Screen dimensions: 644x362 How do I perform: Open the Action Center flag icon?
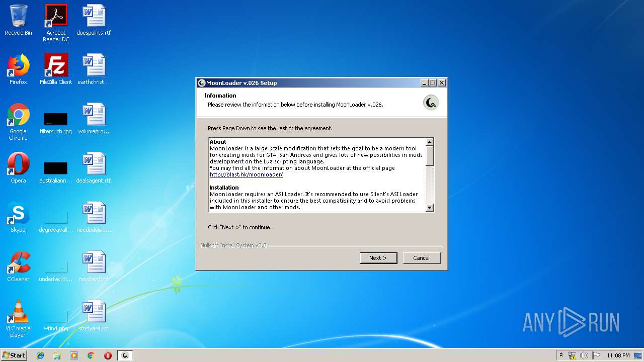[596, 355]
